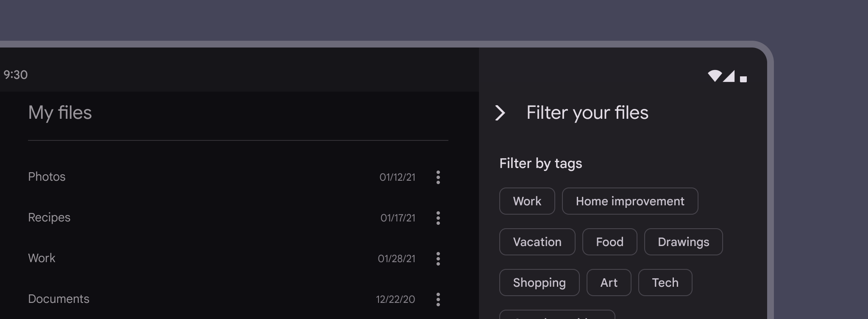The height and width of the screenshot is (319, 868).
Task: Enable the Food tag filter
Action: (x=609, y=242)
